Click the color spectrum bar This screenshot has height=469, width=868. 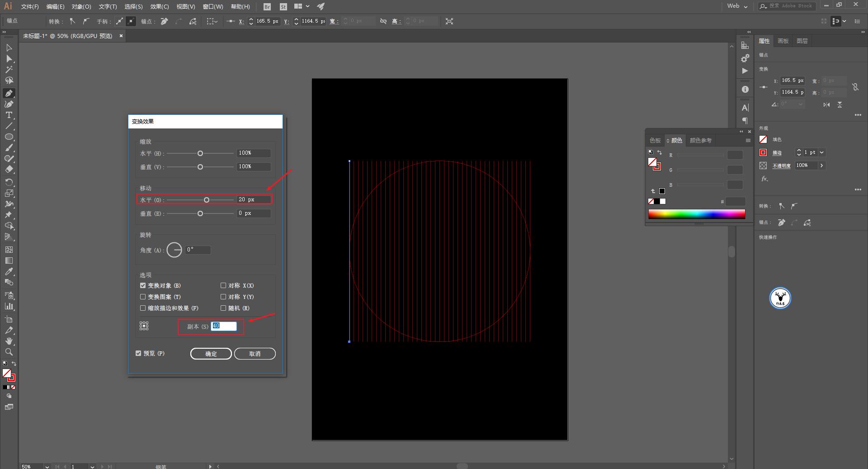click(696, 214)
